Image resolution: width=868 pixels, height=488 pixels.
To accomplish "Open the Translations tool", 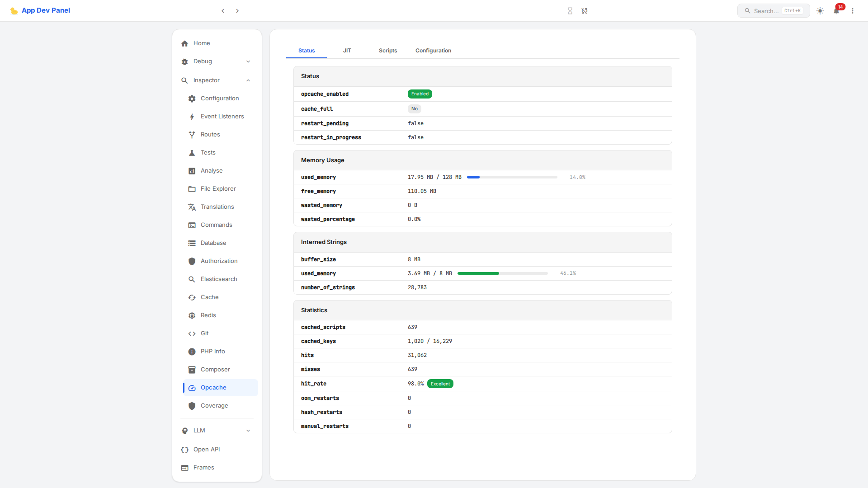I will coord(217,206).
